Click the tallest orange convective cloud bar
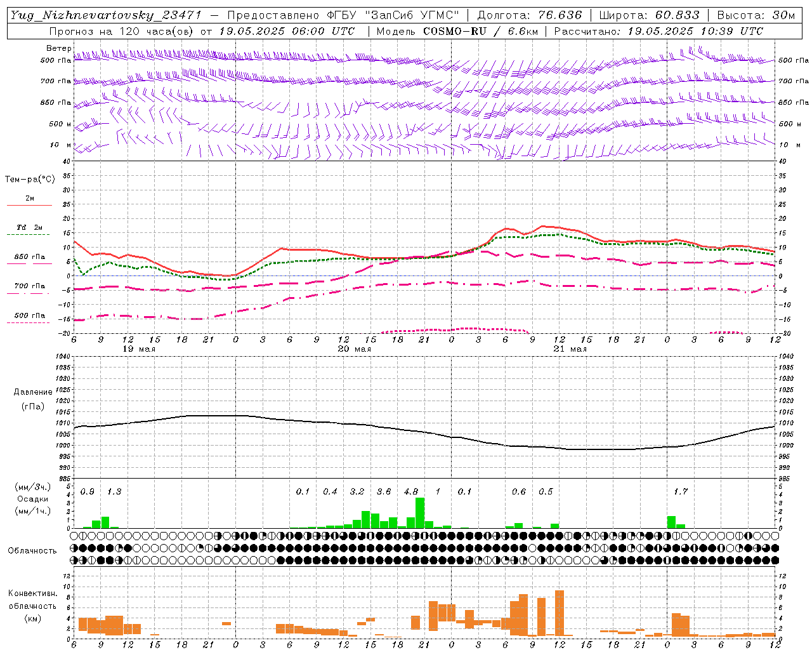812x650 pixels. (560, 613)
